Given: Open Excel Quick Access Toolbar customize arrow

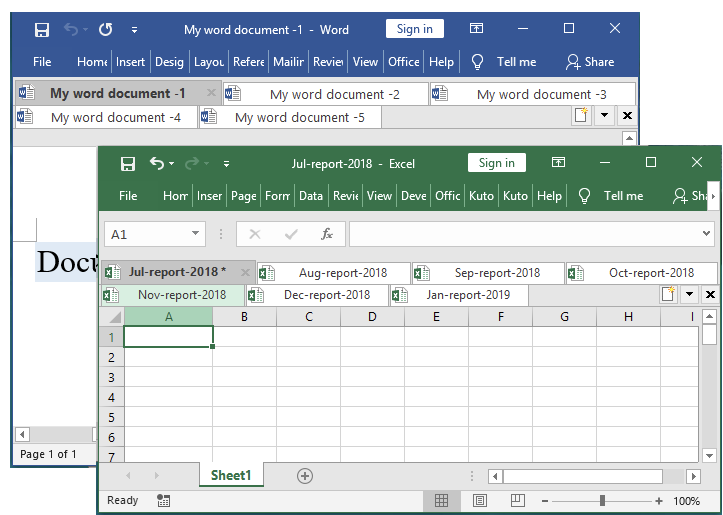Looking at the screenshot, I should [226, 164].
